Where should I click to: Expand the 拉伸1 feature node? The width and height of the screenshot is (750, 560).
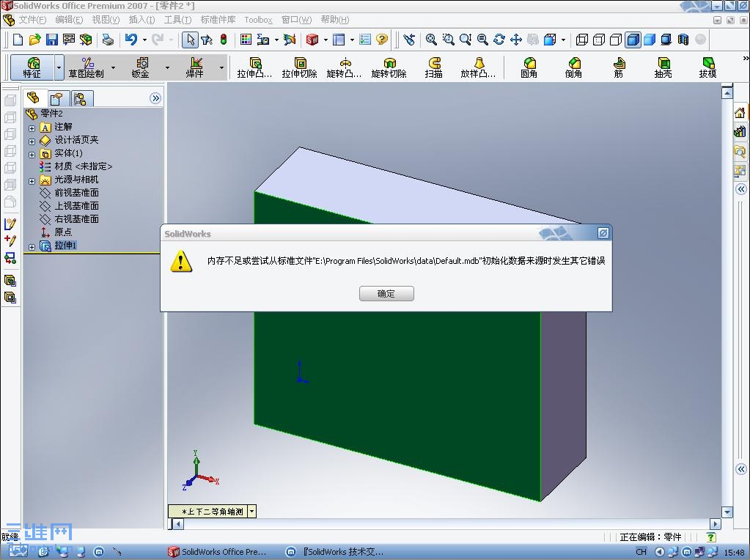(x=32, y=247)
